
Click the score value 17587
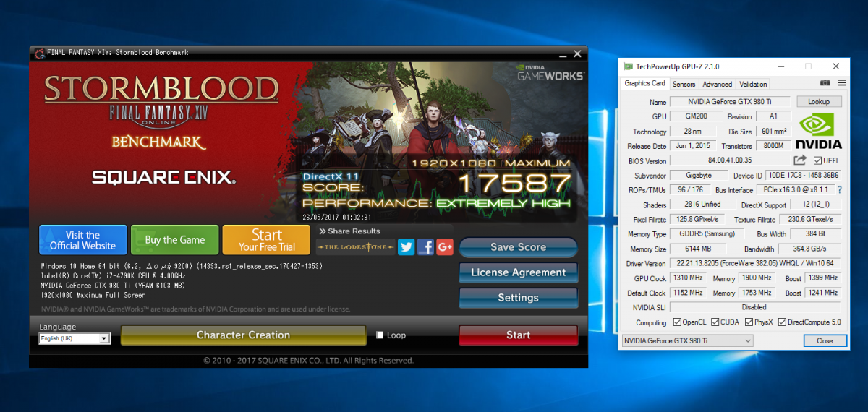click(514, 183)
